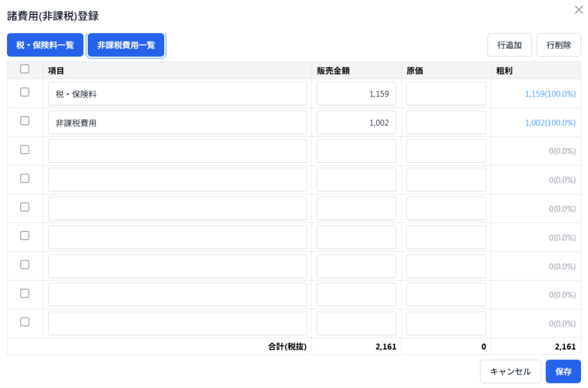Check the third row's empty checkbox

click(x=25, y=150)
